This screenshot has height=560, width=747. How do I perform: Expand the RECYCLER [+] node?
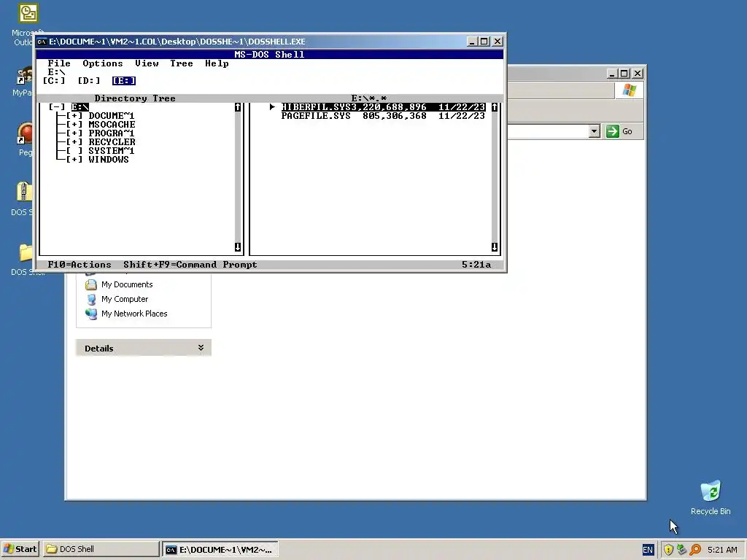point(74,142)
